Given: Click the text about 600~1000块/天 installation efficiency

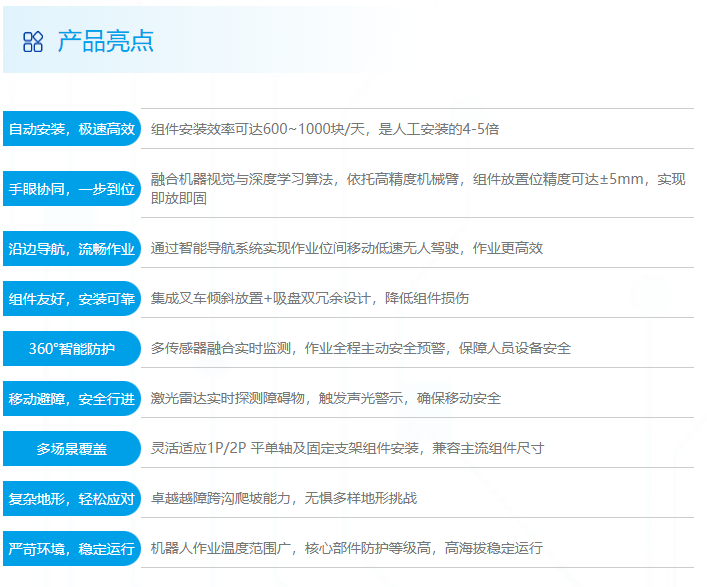Looking at the screenshot, I should point(325,129).
